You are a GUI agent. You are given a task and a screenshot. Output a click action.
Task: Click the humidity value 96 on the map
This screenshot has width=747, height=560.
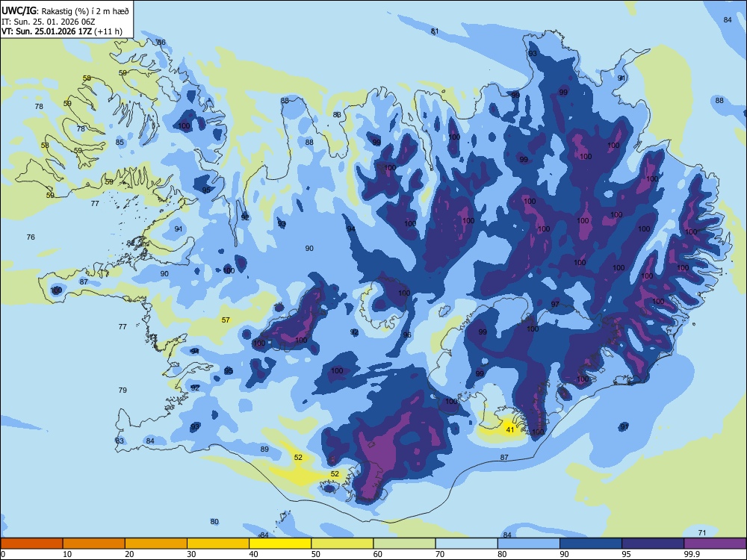[x=407, y=335]
